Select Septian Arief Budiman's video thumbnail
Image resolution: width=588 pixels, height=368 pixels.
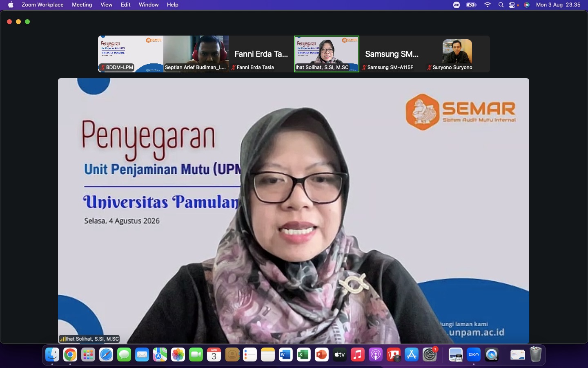[196, 54]
